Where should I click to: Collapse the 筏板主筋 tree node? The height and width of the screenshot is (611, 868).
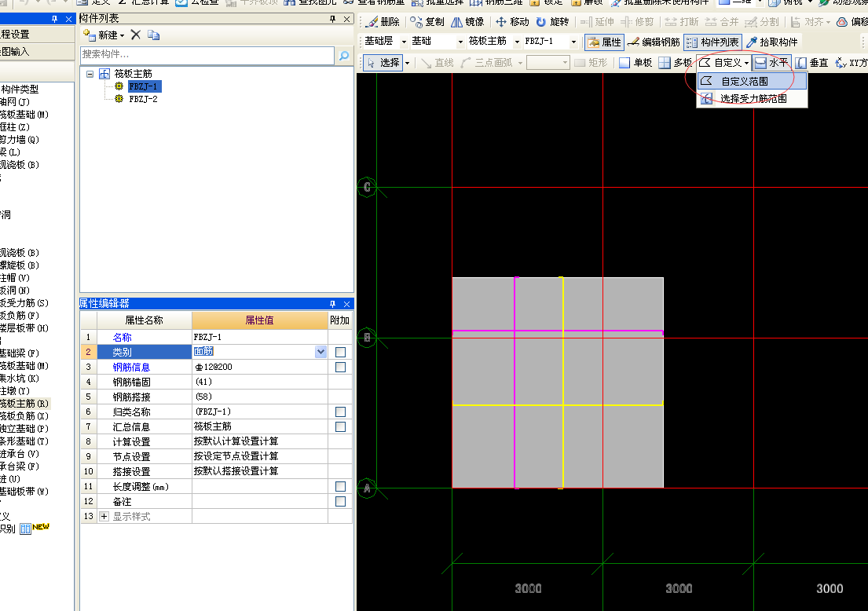pyautogui.click(x=90, y=74)
